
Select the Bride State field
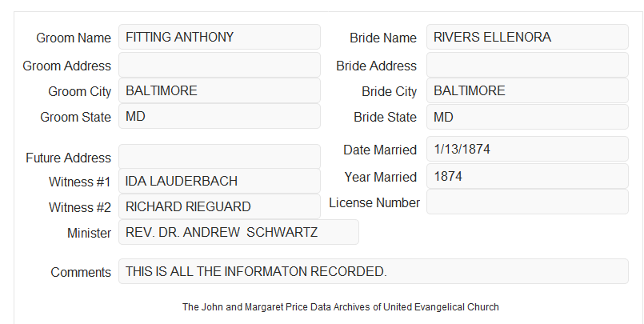527,117
